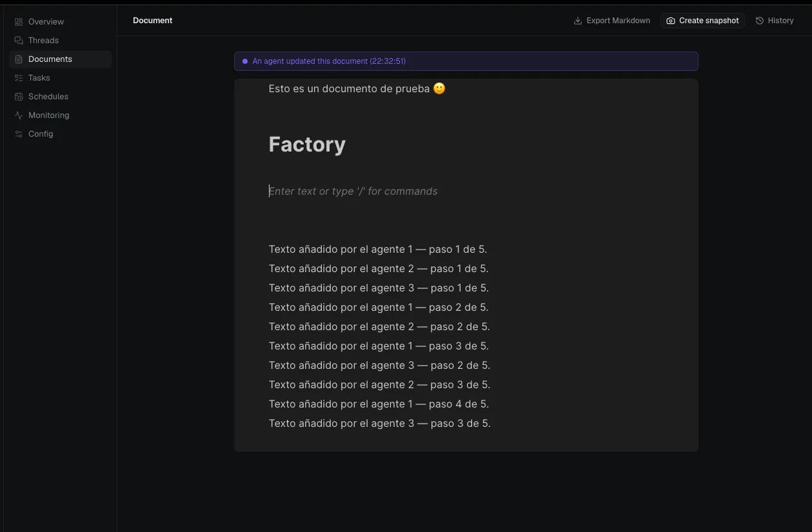Click the Documents file icon in sidebar

(19, 59)
